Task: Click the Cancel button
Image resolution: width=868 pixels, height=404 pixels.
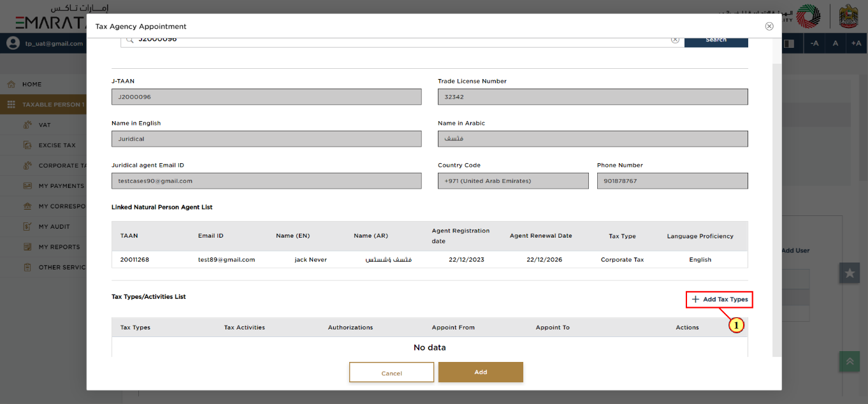Action: coord(391,373)
